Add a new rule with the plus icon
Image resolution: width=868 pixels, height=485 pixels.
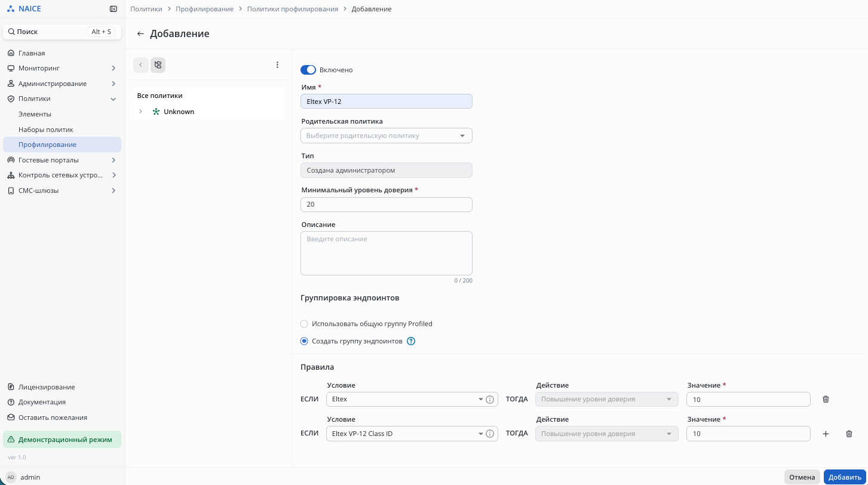[826, 434]
